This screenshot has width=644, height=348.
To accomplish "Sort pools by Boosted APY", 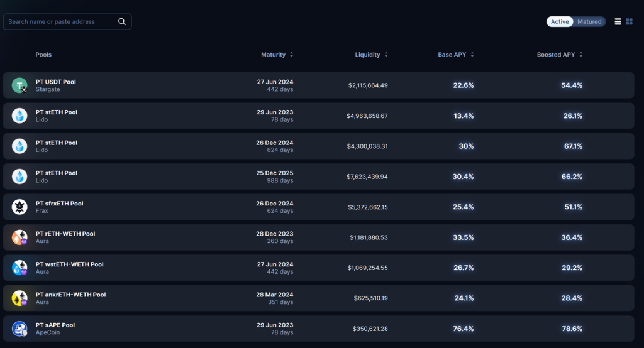I will 560,55.
